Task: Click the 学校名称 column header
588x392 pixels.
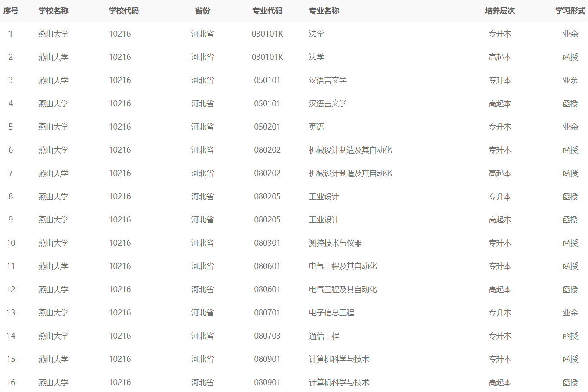Action: (x=53, y=11)
